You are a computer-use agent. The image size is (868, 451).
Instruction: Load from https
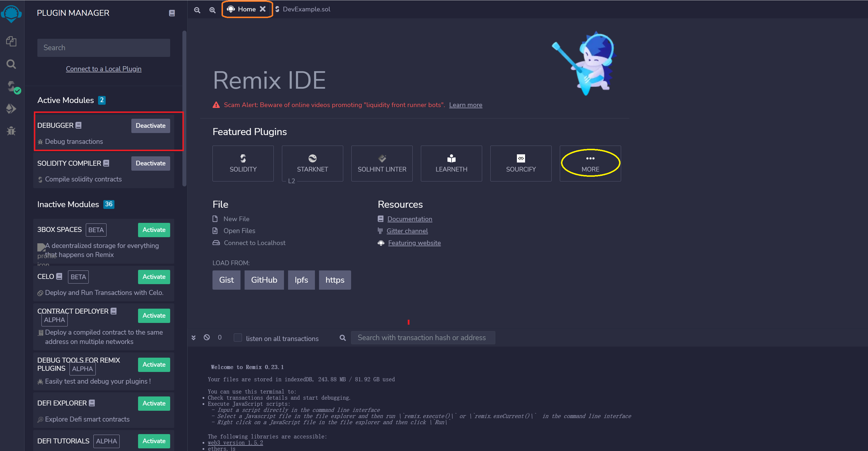click(x=334, y=280)
